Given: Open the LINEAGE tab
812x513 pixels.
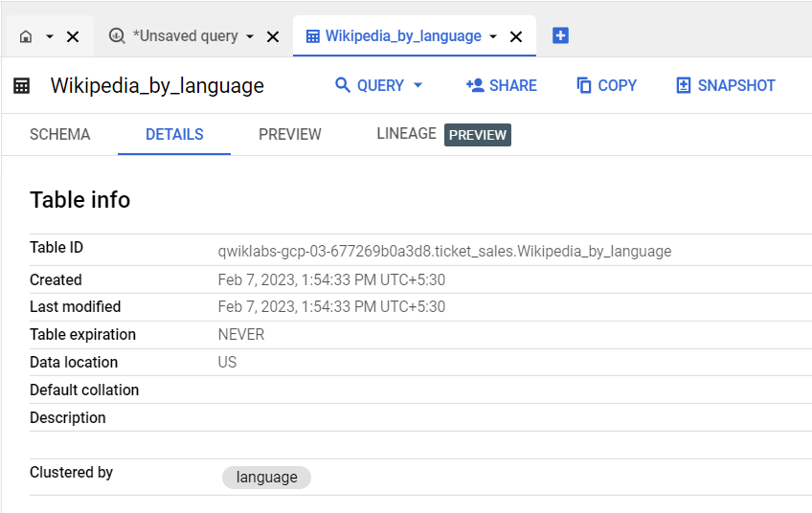Looking at the screenshot, I should (406, 134).
